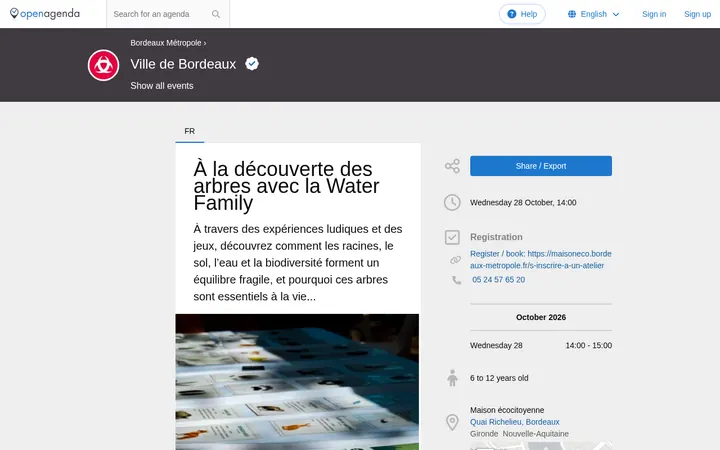Click the share icon beside Share / Export
This screenshot has height=450, width=720.
click(x=452, y=166)
